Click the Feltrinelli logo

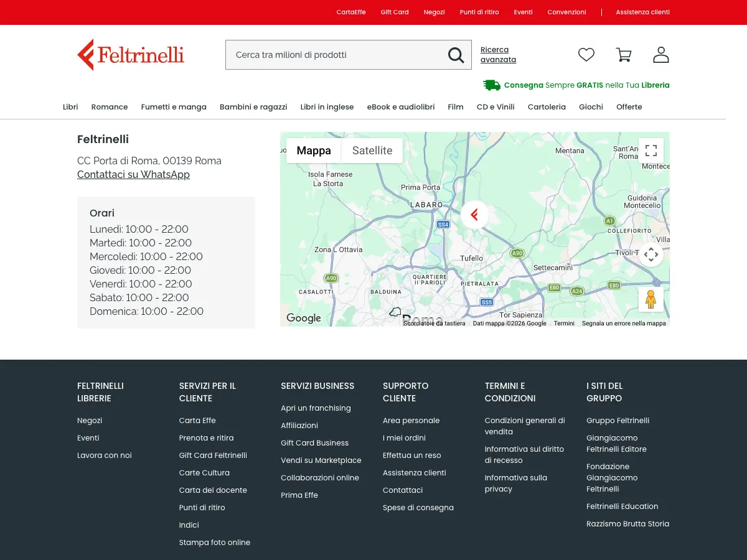[131, 55]
